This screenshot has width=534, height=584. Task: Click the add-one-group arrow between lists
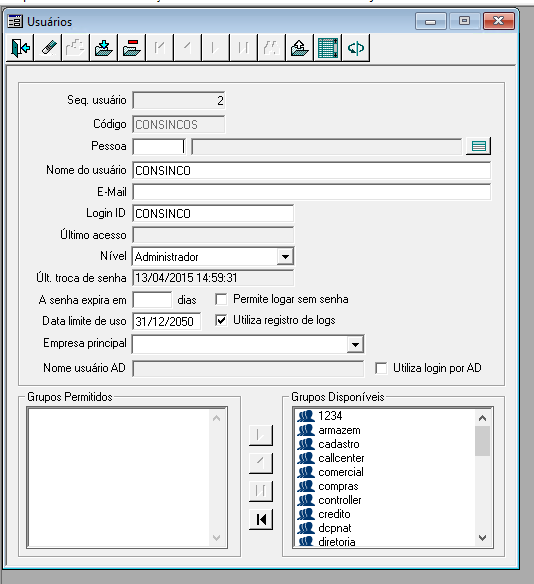[x=261, y=435]
